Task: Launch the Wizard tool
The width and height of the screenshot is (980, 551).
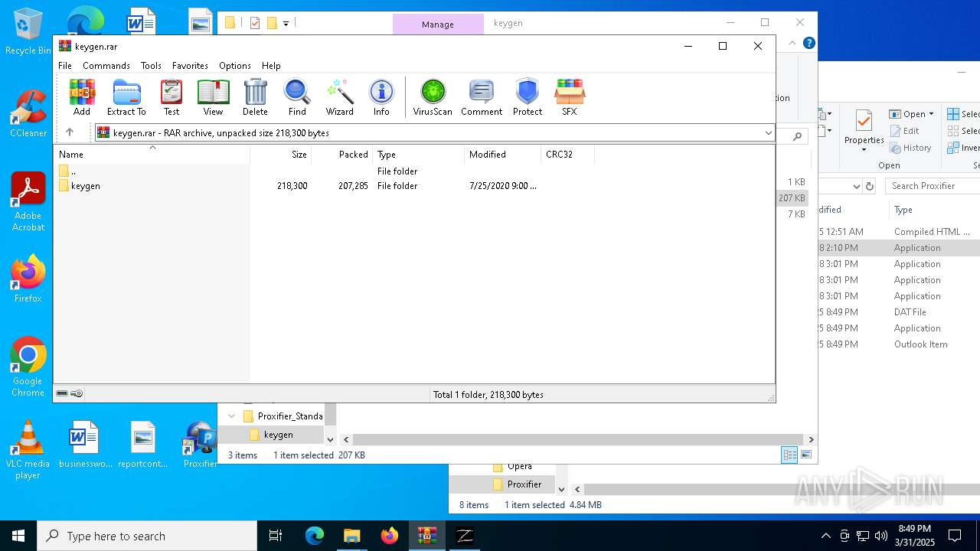Action: coord(339,97)
